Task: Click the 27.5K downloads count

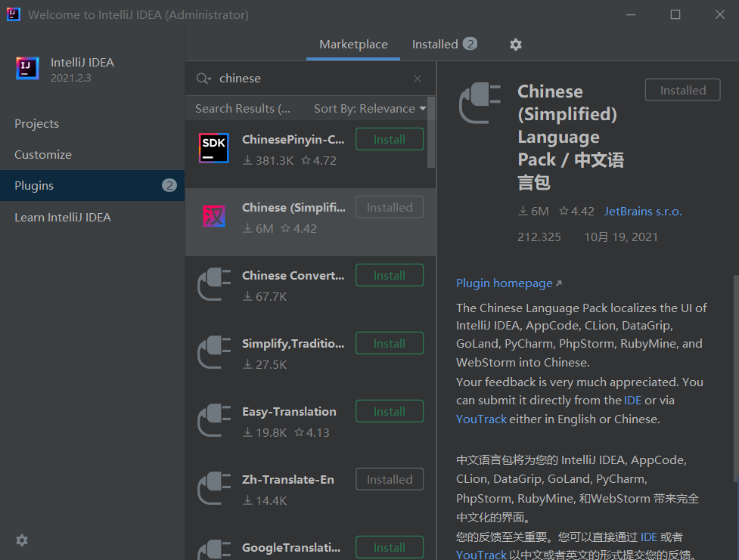Action: (265, 364)
